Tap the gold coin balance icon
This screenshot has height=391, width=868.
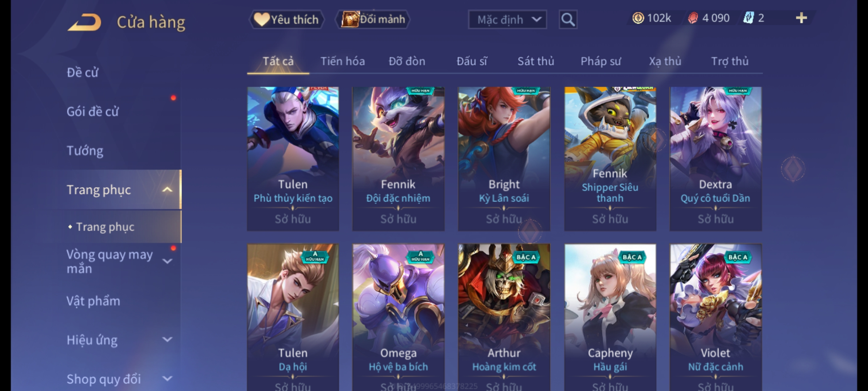tap(638, 18)
